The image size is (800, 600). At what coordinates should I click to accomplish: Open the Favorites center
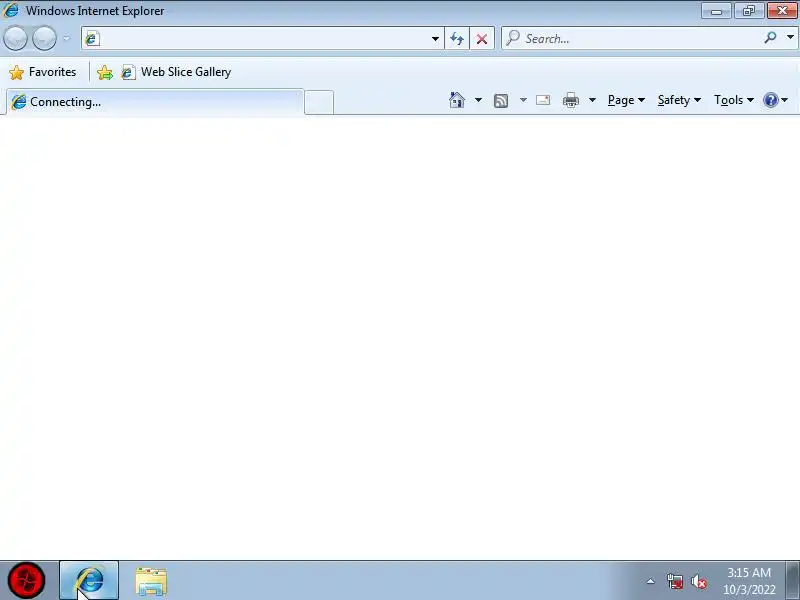click(x=42, y=72)
